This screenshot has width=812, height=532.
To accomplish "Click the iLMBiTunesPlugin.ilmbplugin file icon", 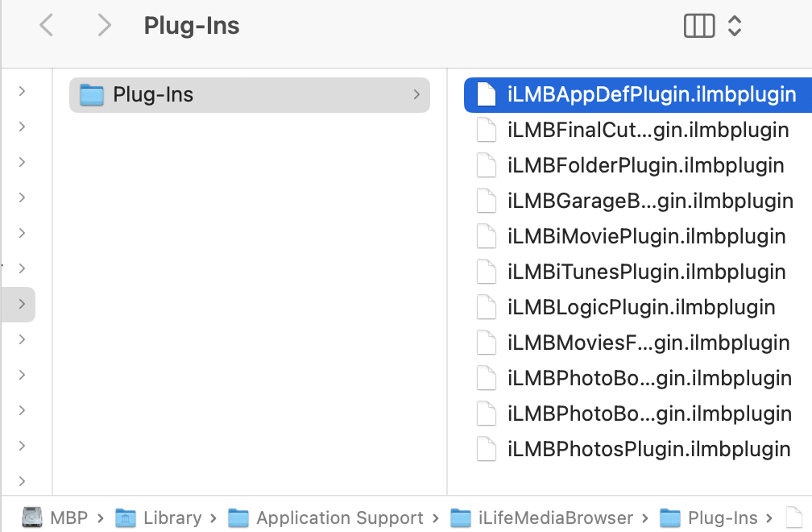I will click(487, 272).
